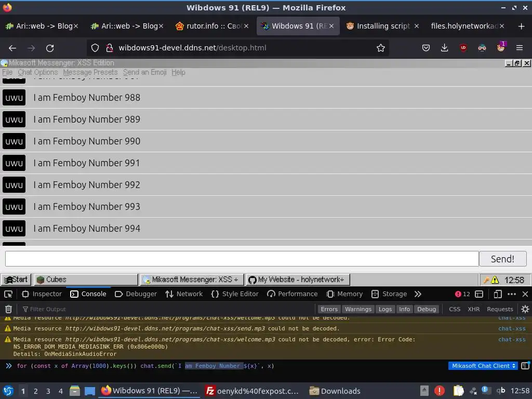Open the console settings gear
Image resolution: width=532 pixels, height=399 pixels.
click(x=525, y=309)
